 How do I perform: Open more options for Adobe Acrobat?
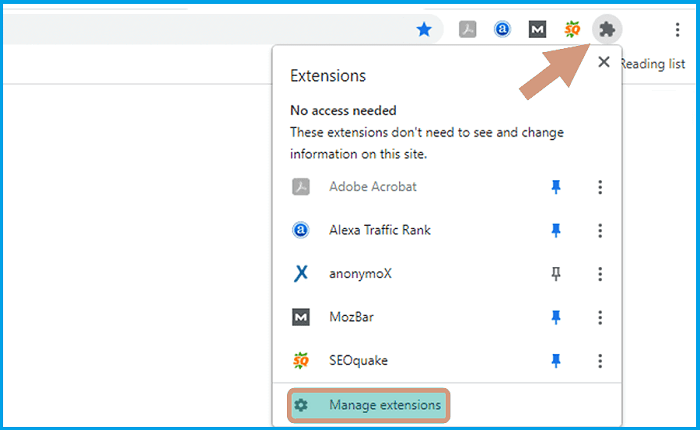pos(600,187)
